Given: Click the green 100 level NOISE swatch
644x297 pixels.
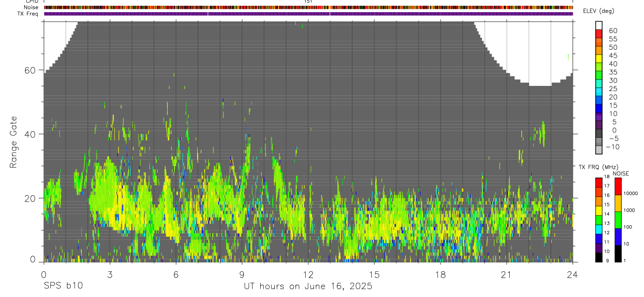Looking at the screenshot, I should [618, 220].
